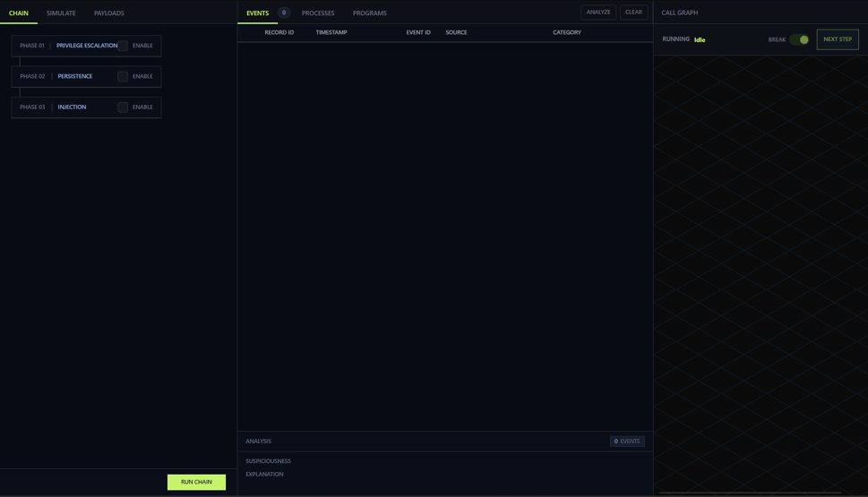Clear the events list

[634, 13]
